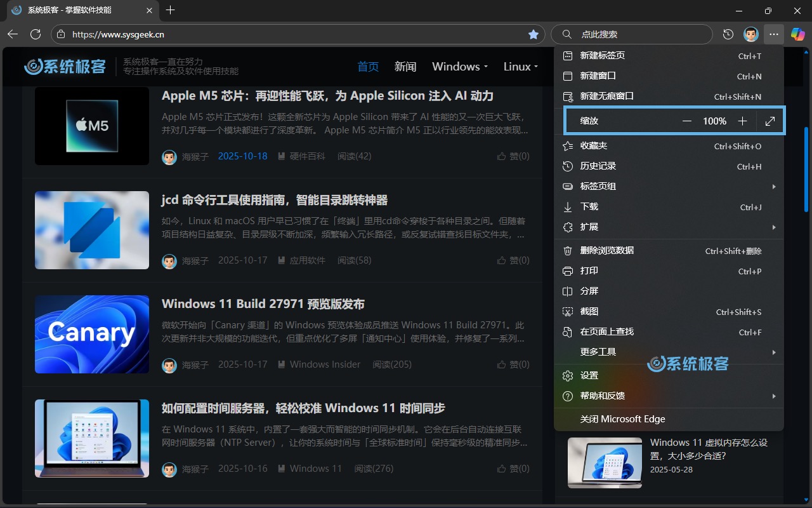Go back with the back arrow
The height and width of the screenshot is (508, 812).
13,34
